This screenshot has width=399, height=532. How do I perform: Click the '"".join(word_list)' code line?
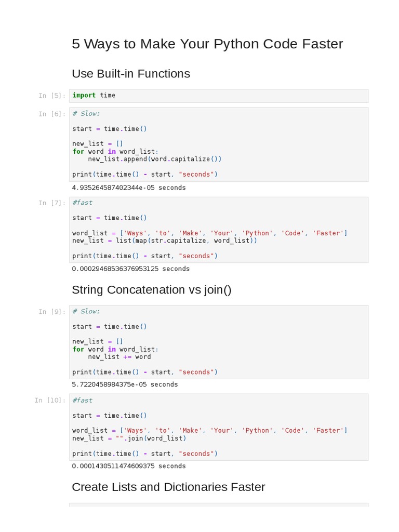129,438
